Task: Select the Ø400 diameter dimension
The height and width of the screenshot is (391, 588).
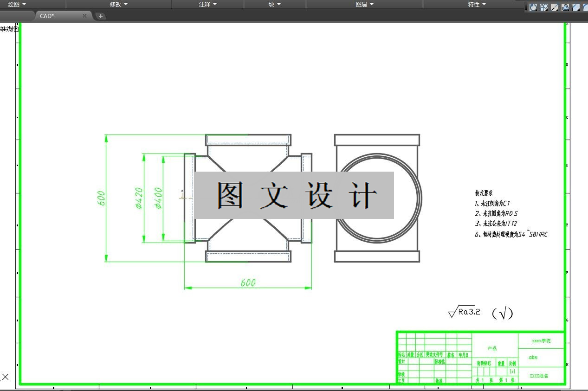Action: pyautogui.click(x=158, y=198)
